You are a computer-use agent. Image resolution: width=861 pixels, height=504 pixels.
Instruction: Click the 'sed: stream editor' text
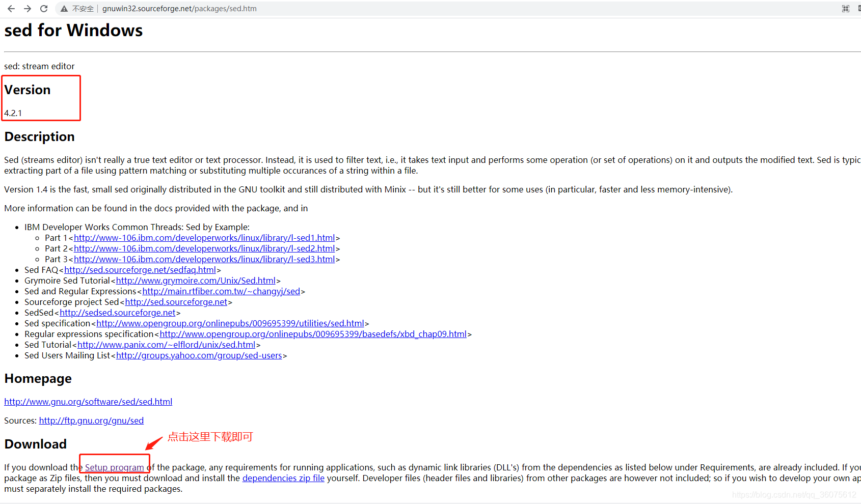click(39, 66)
